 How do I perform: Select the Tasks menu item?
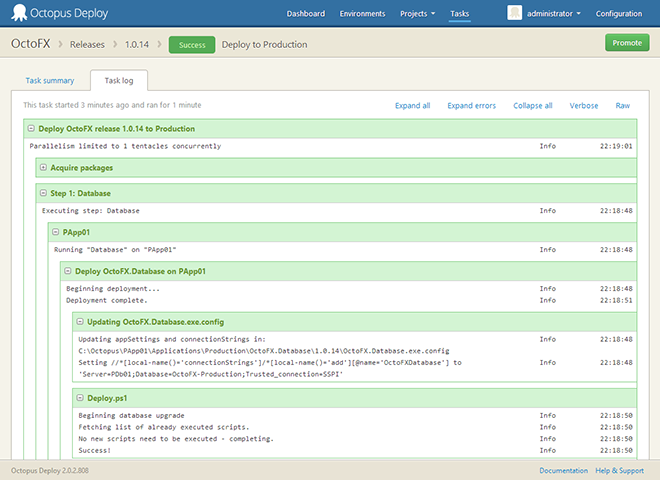click(459, 14)
